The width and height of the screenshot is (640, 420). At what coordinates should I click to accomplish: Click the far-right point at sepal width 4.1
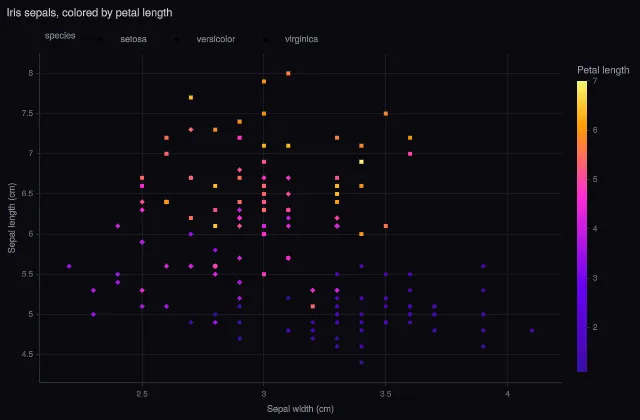(x=532, y=330)
